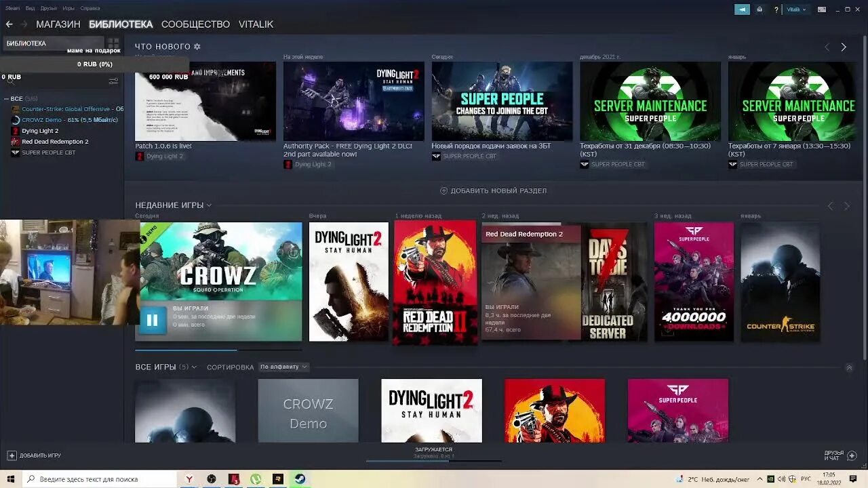Open 7 Days to Die Dedicated Server
This screenshot has width=868, height=488.
pyautogui.click(x=614, y=282)
